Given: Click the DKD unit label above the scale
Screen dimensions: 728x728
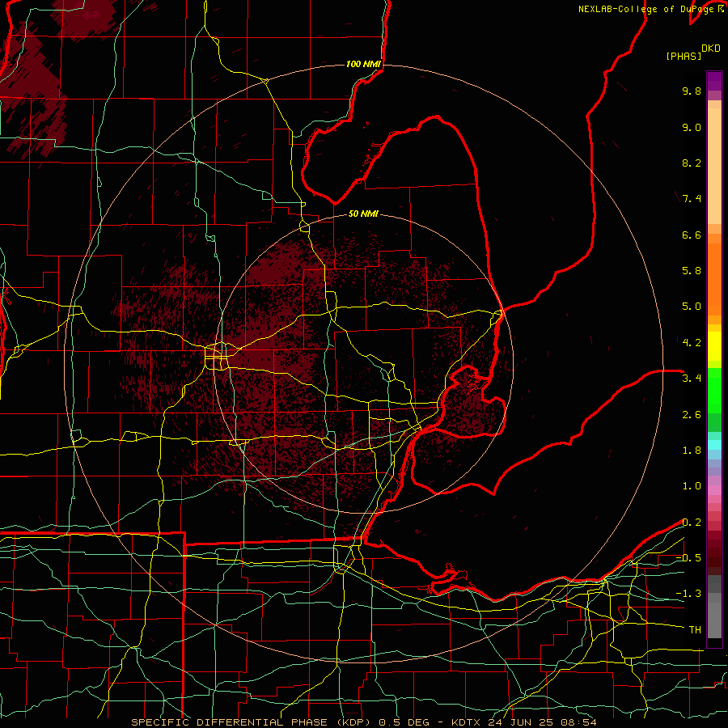Looking at the screenshot, I should [x=711, y=49].
